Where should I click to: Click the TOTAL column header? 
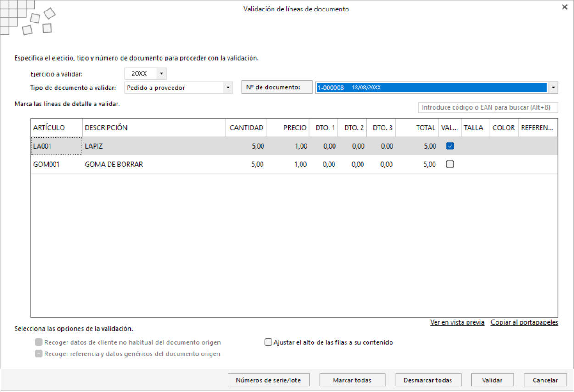[x=417, y=128]
